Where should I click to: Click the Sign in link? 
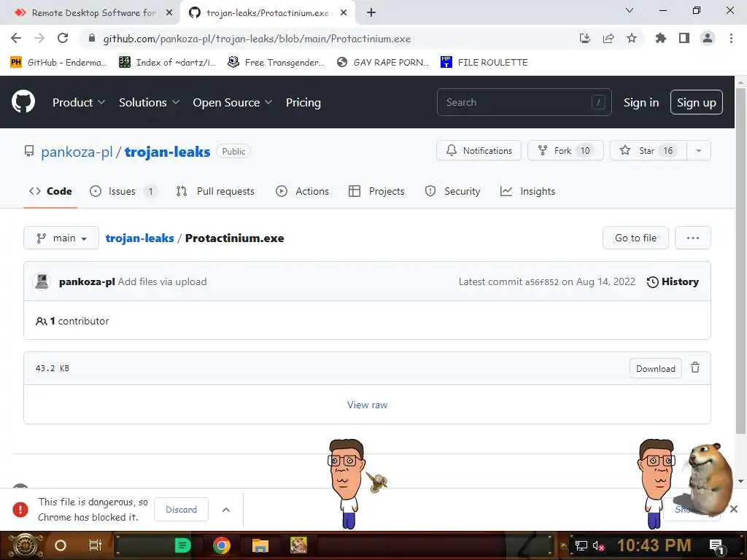pos(640,102)
